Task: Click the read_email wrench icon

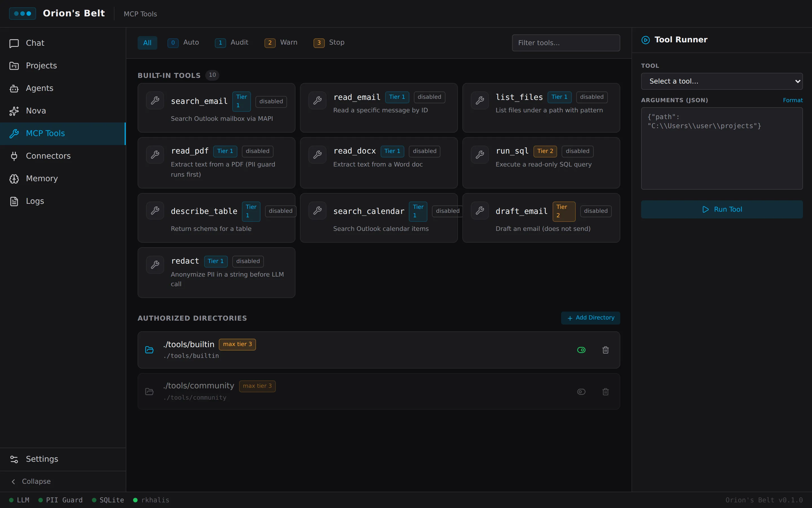Action: coord(317,100)
